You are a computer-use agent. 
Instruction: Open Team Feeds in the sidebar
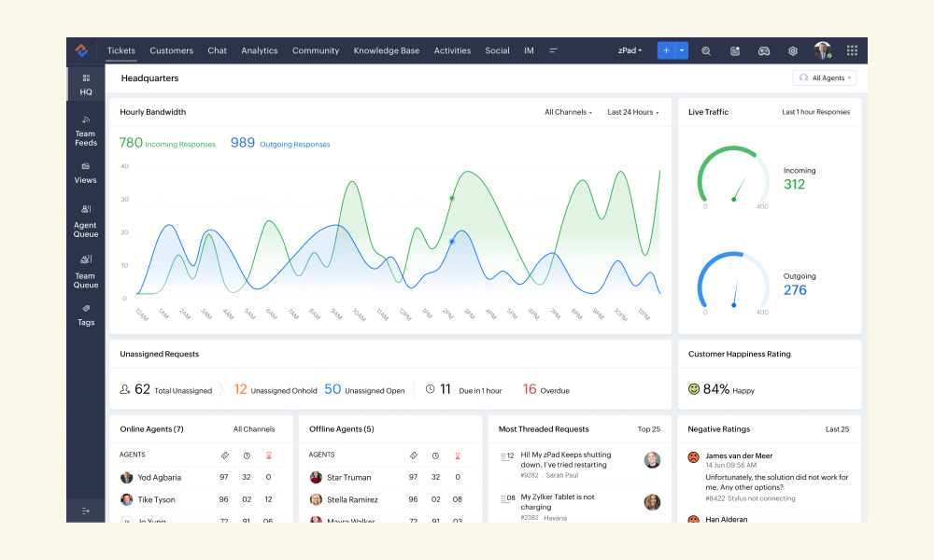(x=86, y=132)
